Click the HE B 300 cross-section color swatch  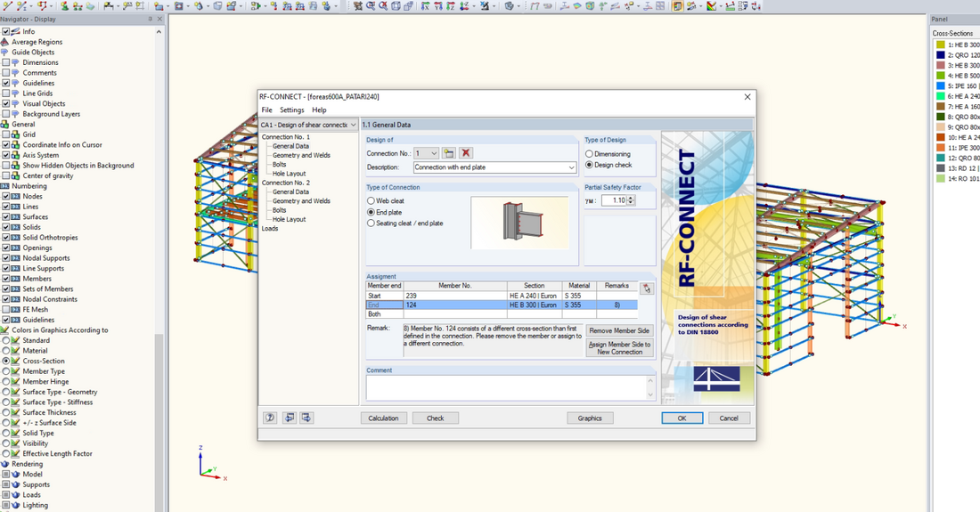940,45
